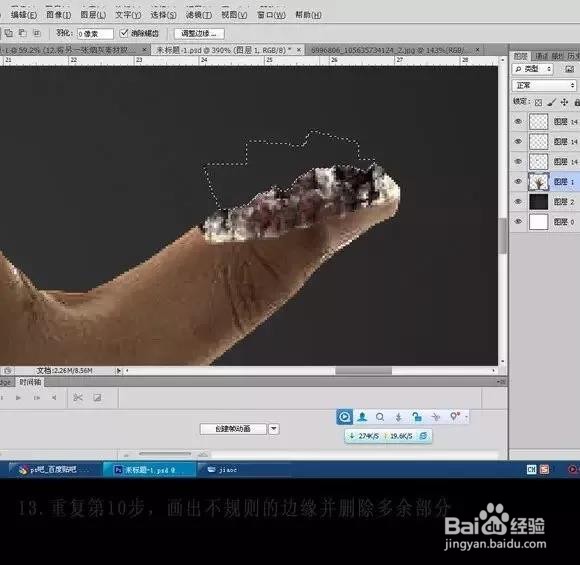Image resolution: width=580 pixels, height=565 pixels.
Task: Switch to the 59.2% document tab
Action: (74, 50)
